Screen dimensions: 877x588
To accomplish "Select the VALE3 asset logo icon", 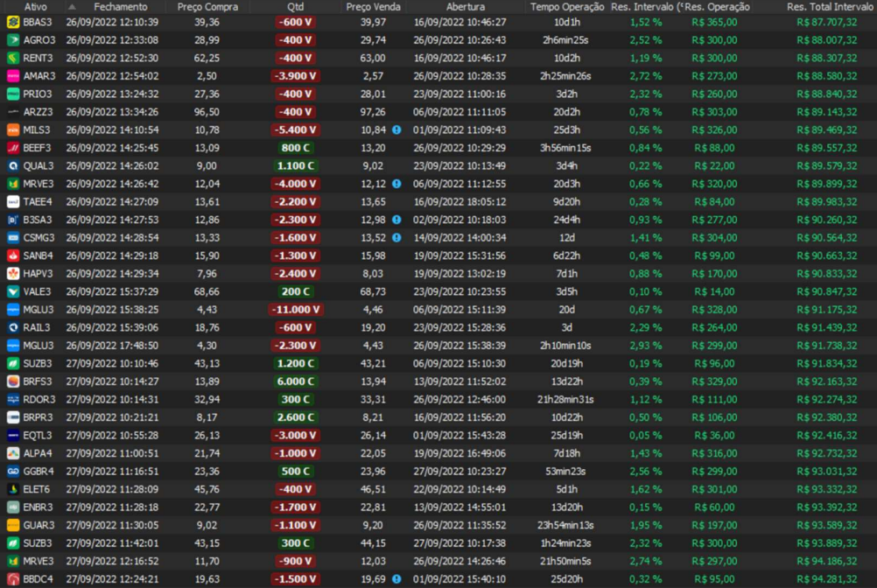I will coord(13,291).
